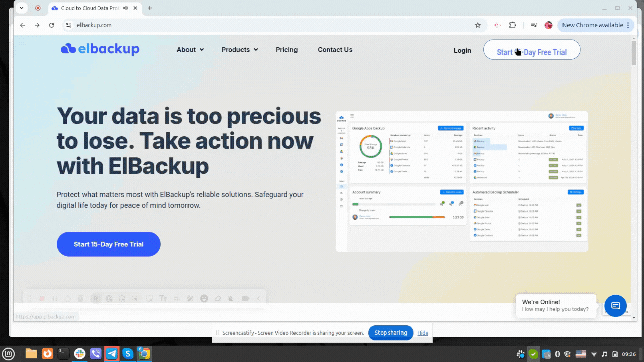Open the Bluetooth tray icon
This screenshot has height=362, width=644.
coord(557,354)
